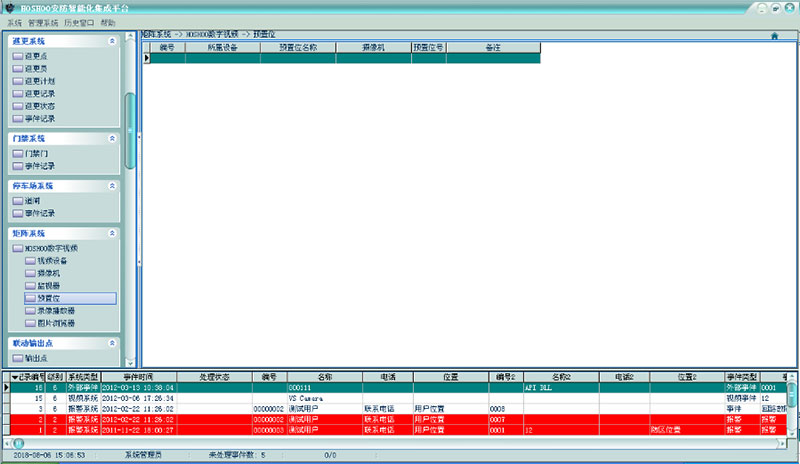Screen dimensions: 800x464
Task: Select the 2012-03-06 VS Camera event row
Action: [x=400, y=398]
